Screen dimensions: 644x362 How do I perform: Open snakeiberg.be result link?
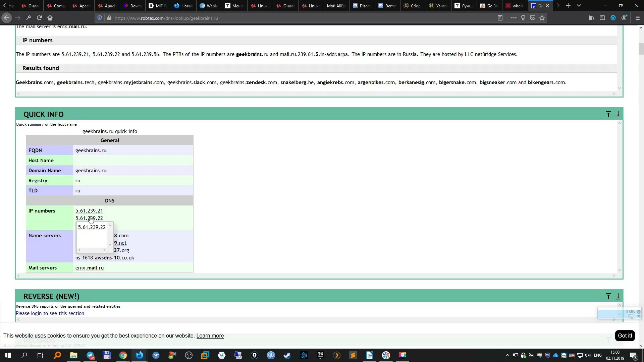(297, 82)
